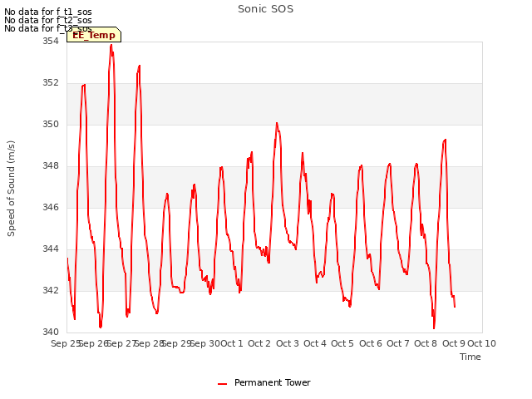Click the 'No data for f_t1_sos' message
The image size is (532, 399).
(48, 12)
